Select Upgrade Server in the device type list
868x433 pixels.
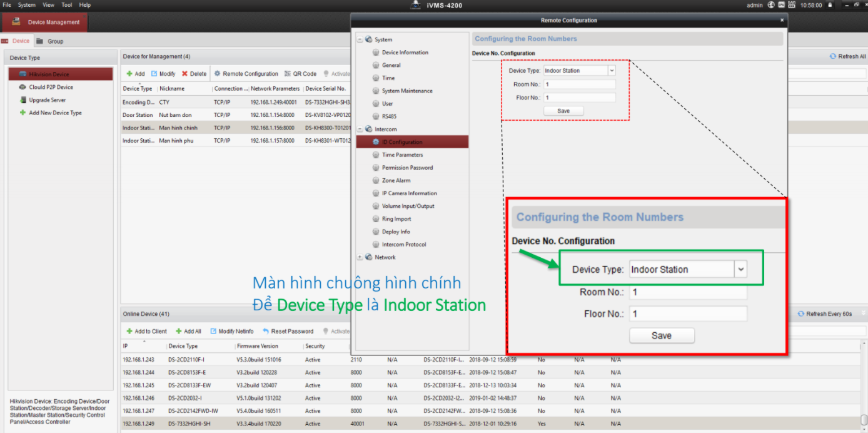(47, 100)
